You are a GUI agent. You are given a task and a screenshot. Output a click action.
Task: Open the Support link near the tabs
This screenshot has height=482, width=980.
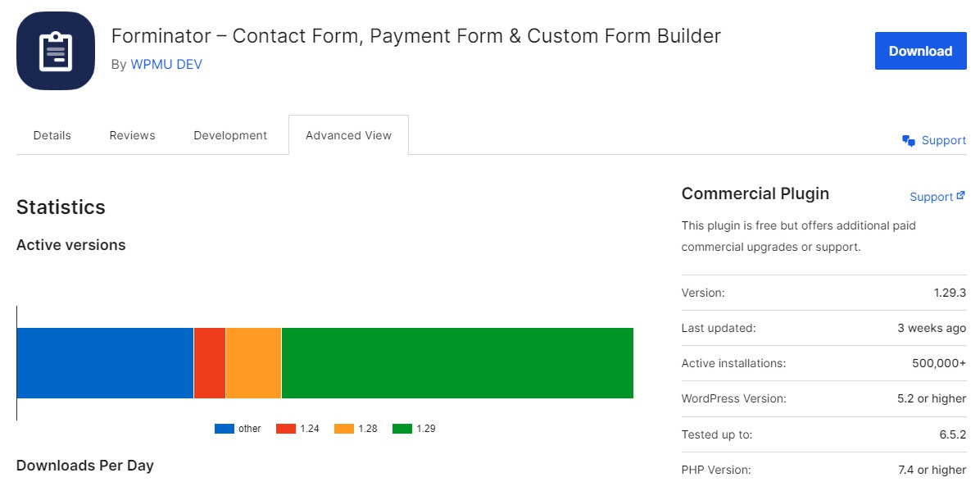[x=943, y=140]
